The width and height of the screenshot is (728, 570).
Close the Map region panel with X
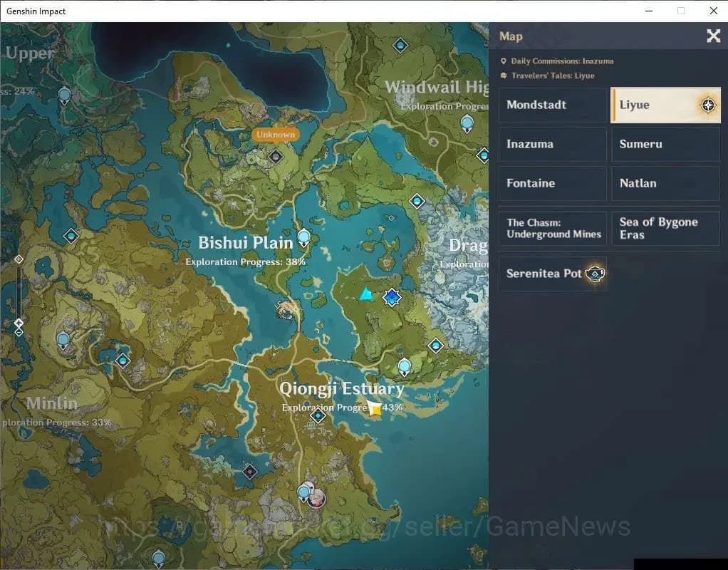pos(714,36)
